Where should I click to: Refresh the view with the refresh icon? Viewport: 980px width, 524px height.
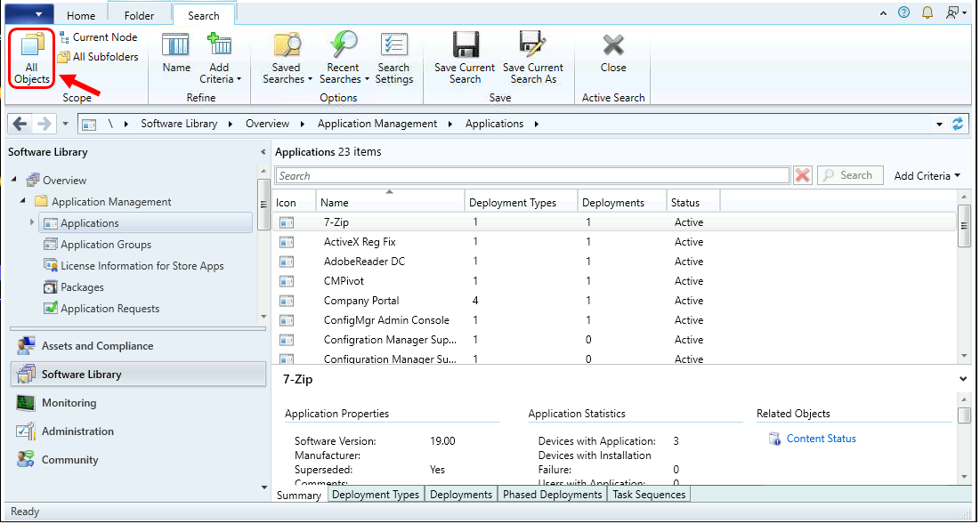(x=959, y=124)
